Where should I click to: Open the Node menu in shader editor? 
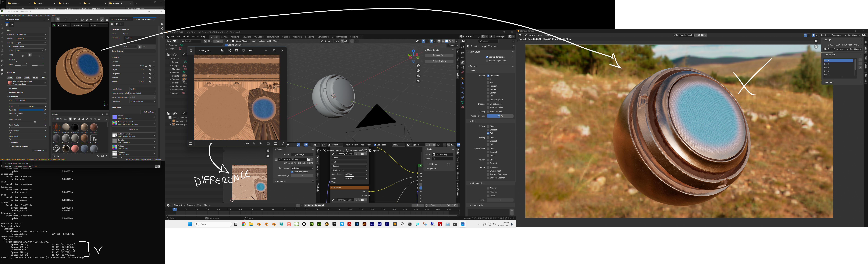pyautogui.click(x=369, y=145)
